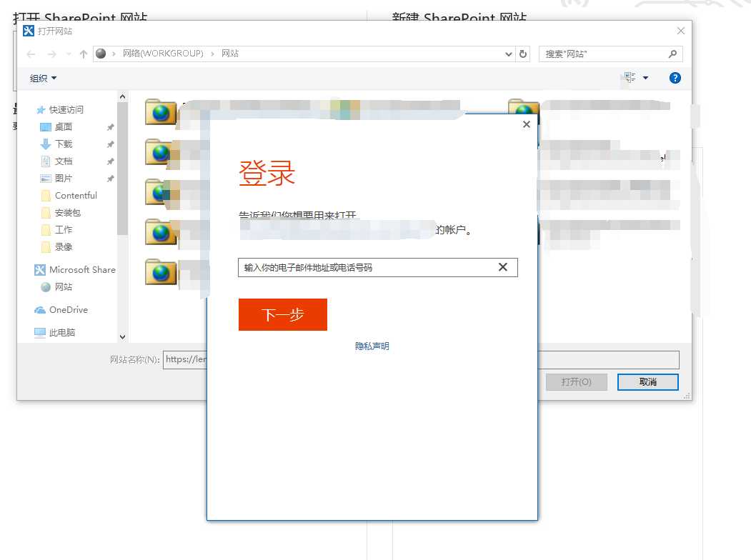
Task: Click sidebar scrollbar up arrow
Action: point(123,96)
